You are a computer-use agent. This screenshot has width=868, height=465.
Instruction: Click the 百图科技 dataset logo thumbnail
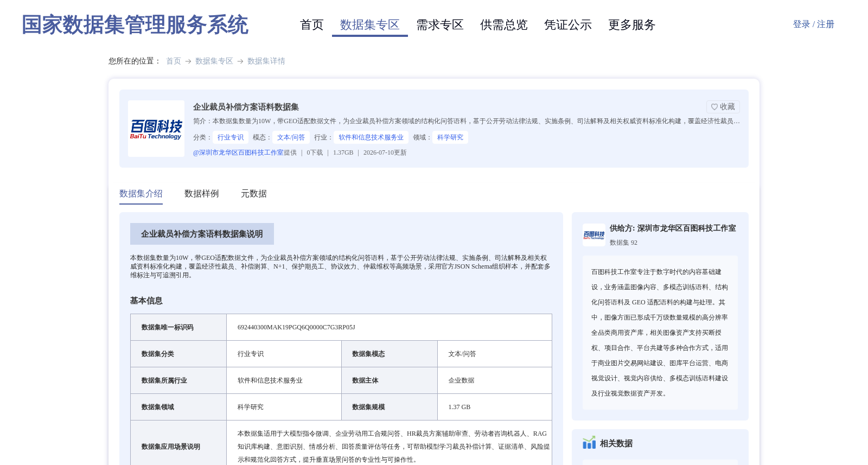[156, 129]
